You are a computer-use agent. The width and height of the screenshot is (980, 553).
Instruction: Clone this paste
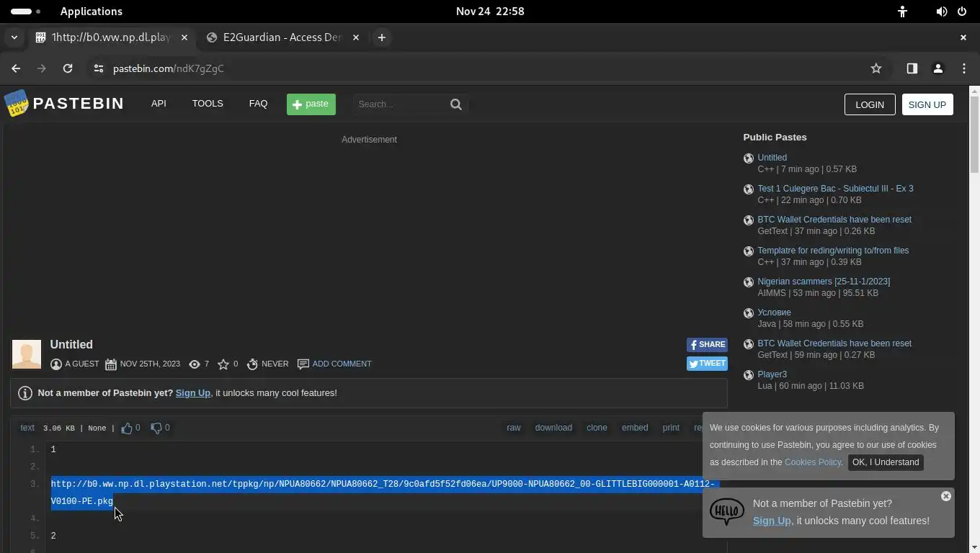click(597, 428)
